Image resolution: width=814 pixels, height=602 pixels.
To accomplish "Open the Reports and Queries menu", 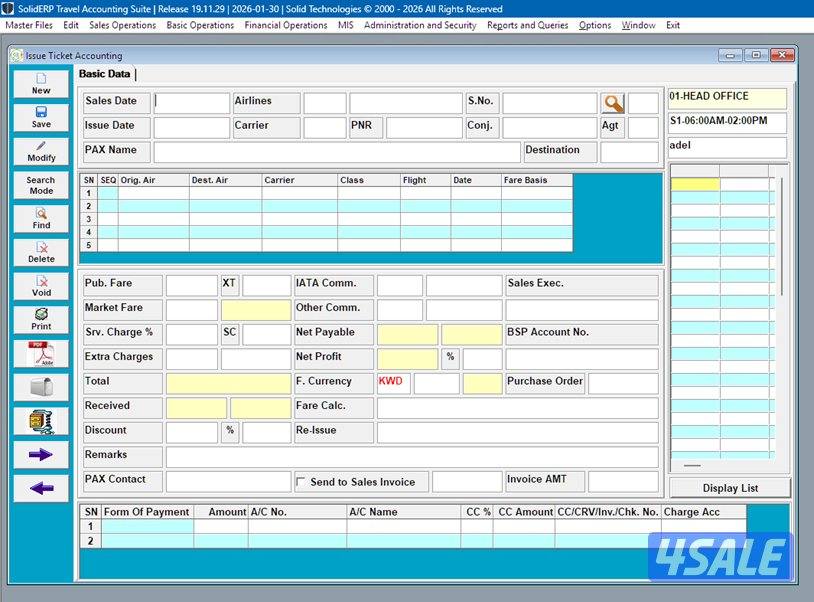I will (x=527, y=25).
